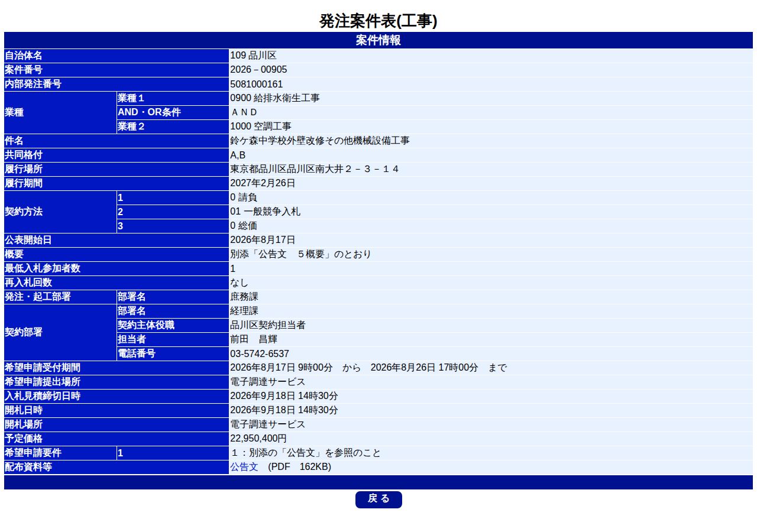Select the value 品川区契約担当者
The width and height of the screenshot is (757, 532).
268,325
